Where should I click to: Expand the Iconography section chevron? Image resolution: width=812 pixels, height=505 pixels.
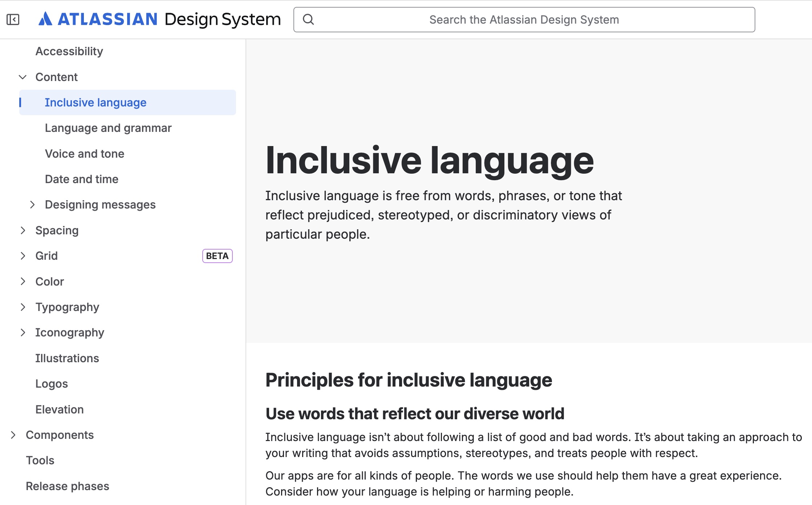coord(23,332)
